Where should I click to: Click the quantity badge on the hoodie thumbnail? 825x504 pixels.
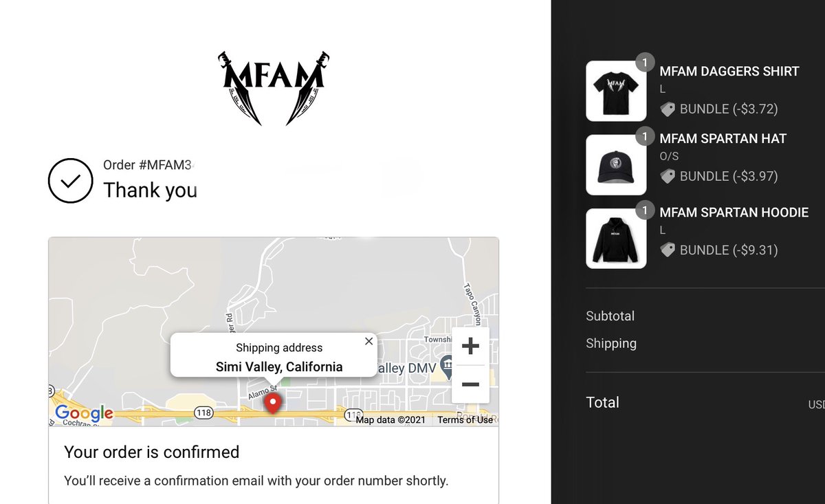[x=645, y=210]
